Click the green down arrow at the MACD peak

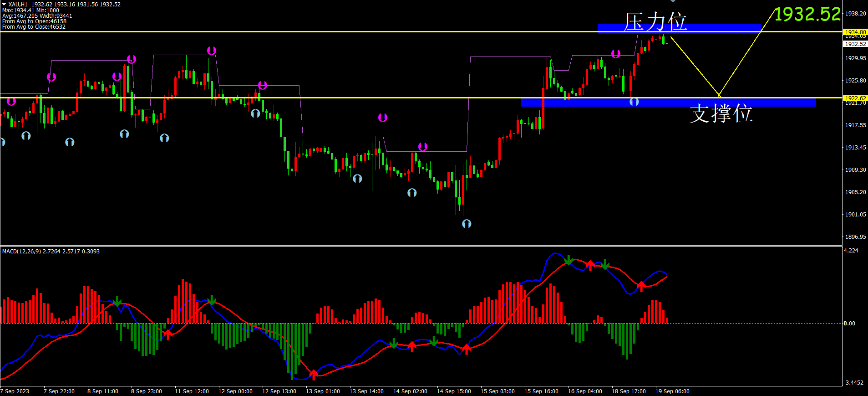pyautogui.click(x=569, y=260)
